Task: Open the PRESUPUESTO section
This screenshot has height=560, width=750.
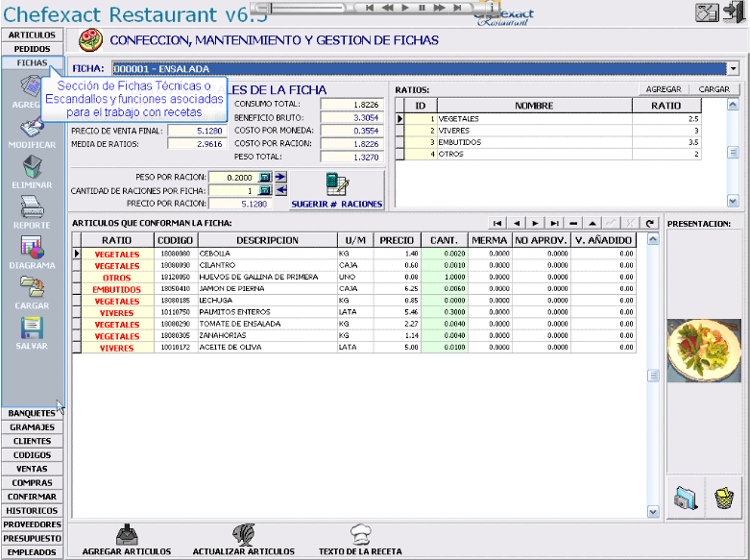Action: (32, 538)
